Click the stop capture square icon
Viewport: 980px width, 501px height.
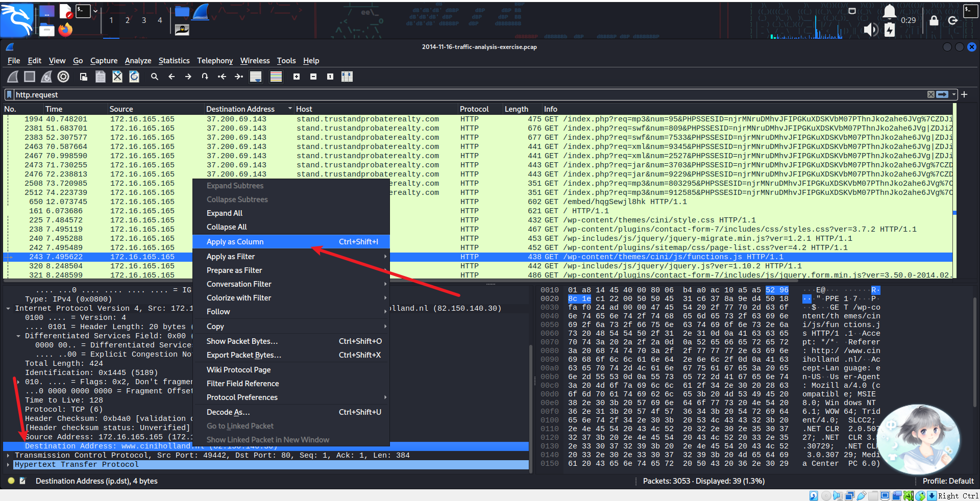point(30,77)
